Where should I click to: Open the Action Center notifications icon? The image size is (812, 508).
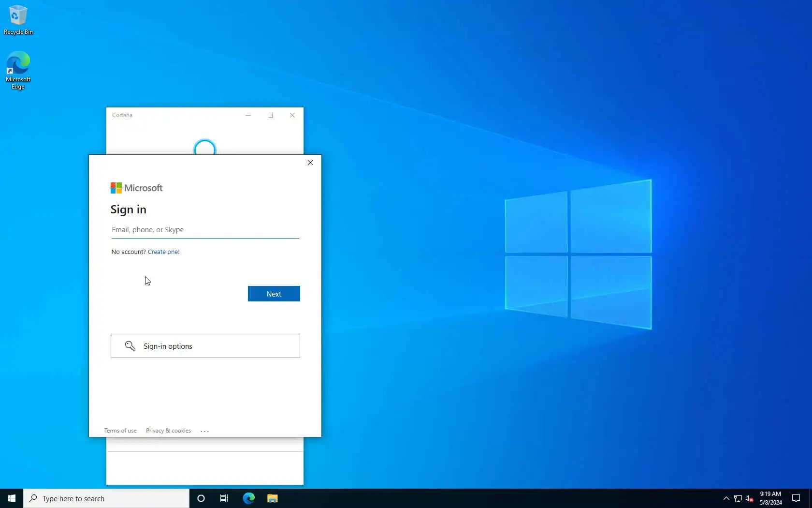pyautogui.click(x=796, y=498)
